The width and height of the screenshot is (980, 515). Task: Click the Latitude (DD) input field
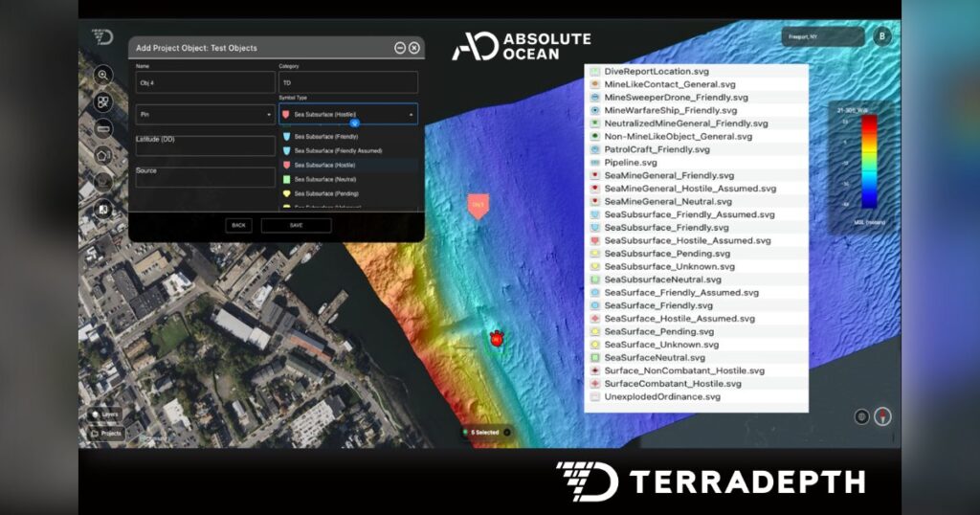pos(206,145)
